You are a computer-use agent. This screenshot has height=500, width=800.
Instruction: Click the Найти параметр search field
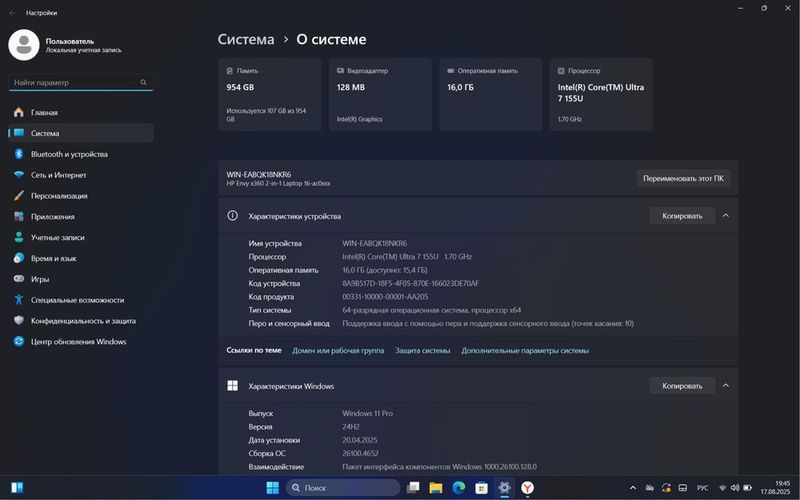[81, 83]
